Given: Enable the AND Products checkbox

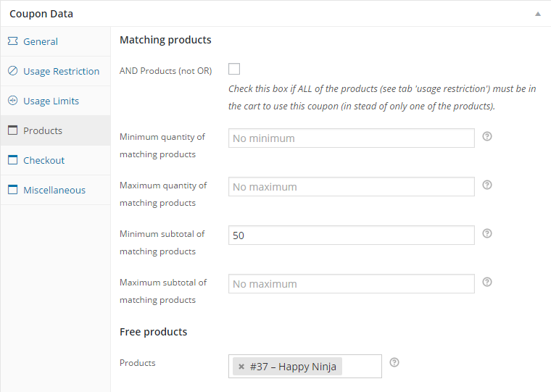Looking at the screenshot, I should point(234,69).
